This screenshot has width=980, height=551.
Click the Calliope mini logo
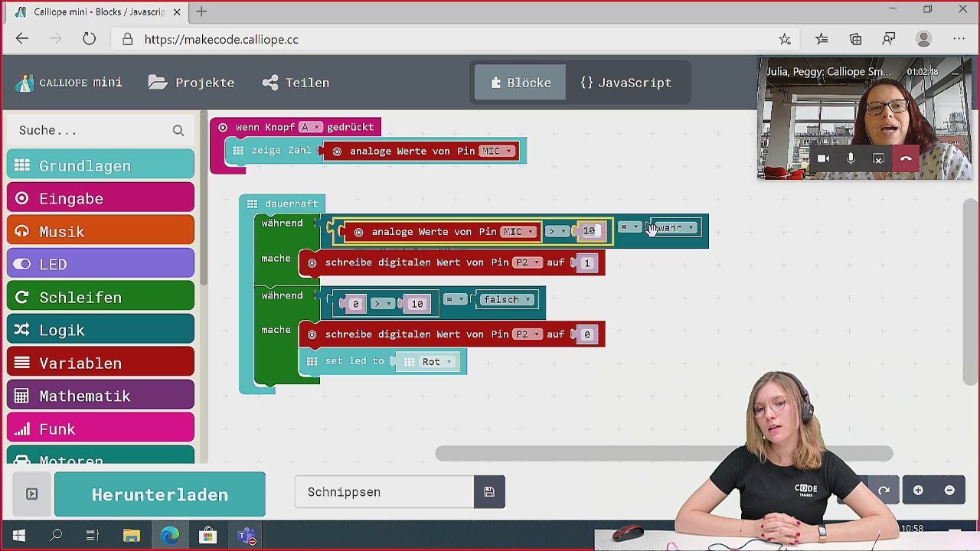point(67,83)
